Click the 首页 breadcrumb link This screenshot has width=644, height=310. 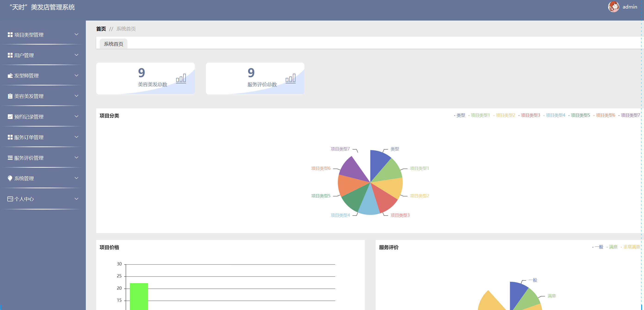[x=101, y=29]
